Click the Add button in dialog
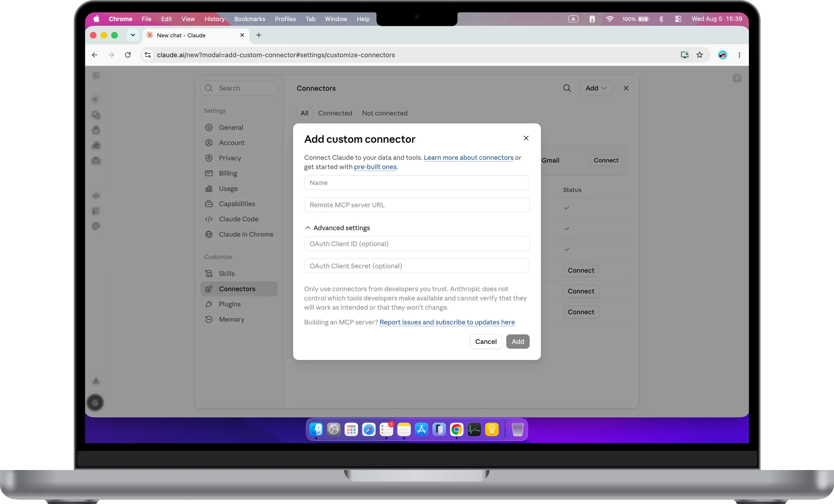The height and width of the screenshot is (504, 834). pos(518,342)
